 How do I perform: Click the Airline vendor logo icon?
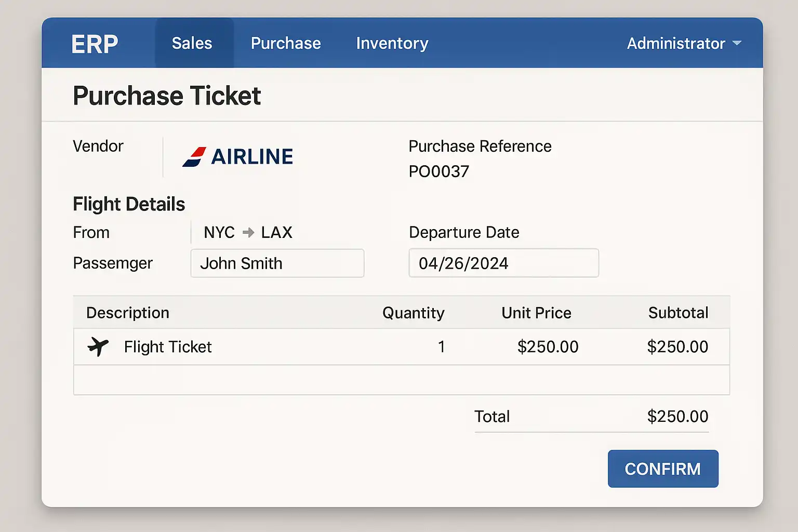pos(194,157)
